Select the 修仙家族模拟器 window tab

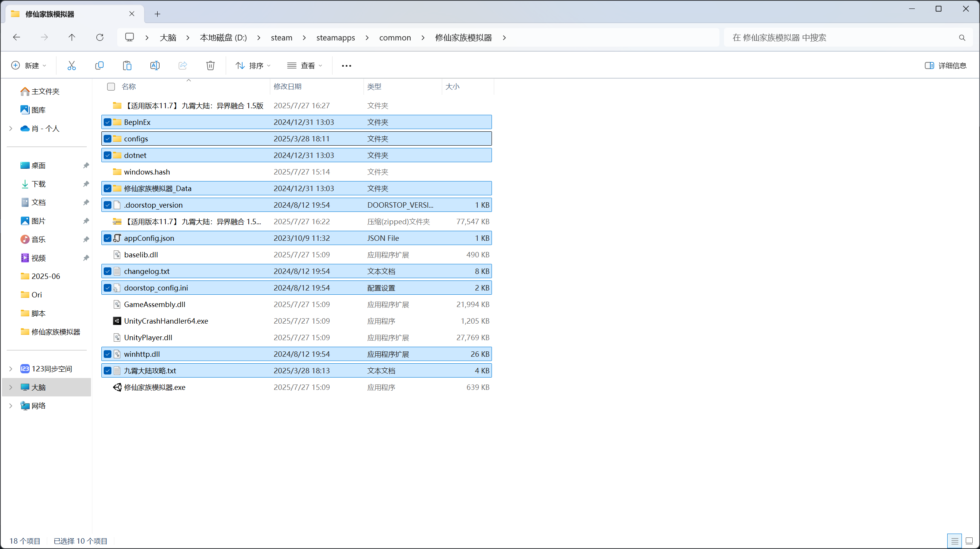coord(75,14)
